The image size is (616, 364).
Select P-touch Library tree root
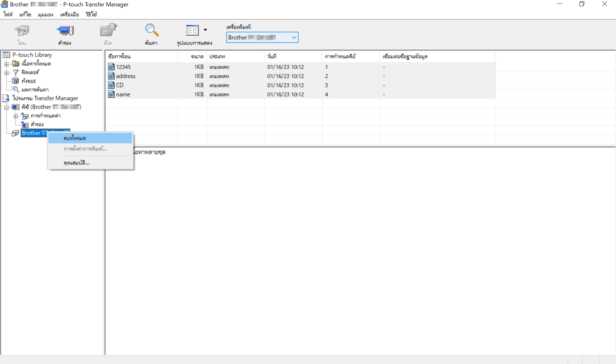pyautogui.click(x=32, y=55)
